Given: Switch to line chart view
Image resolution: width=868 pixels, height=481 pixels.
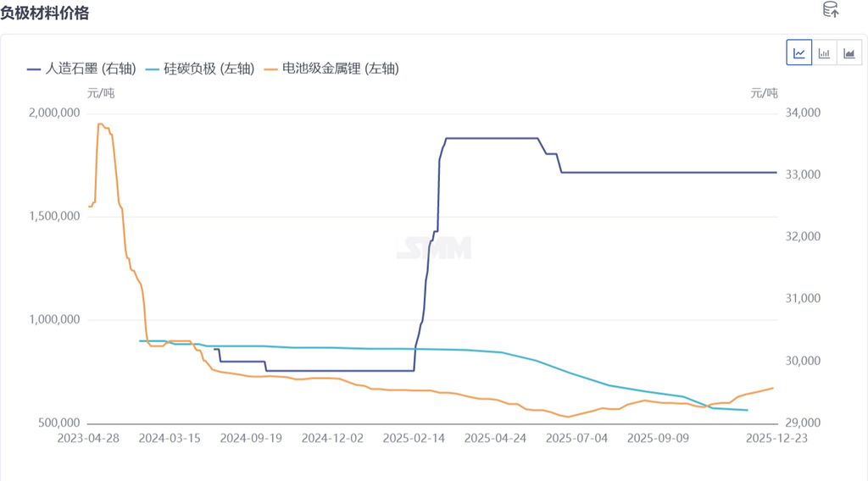Looking at the screenshot, I should [x=798, y=53].
